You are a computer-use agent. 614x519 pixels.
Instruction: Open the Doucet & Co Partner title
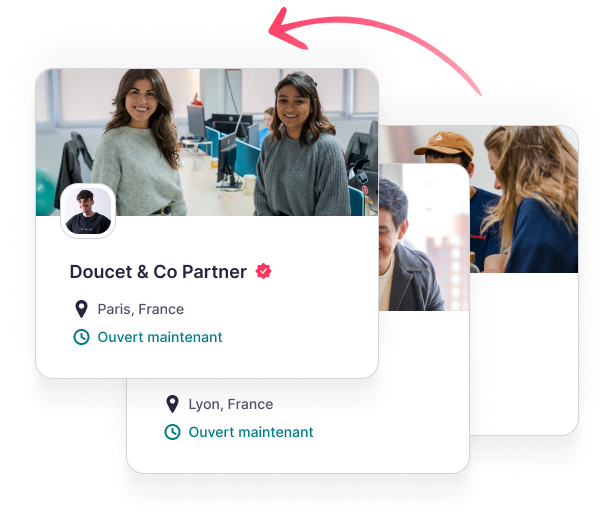(158, 271)
